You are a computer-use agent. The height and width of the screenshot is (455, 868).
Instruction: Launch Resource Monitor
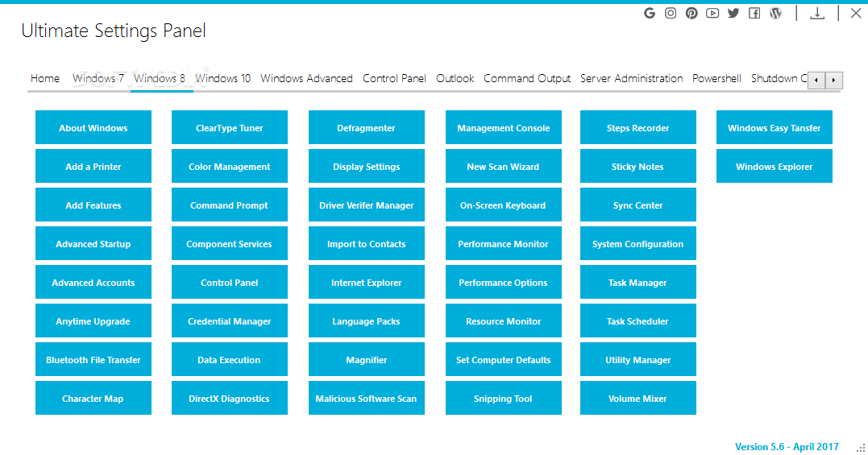[504, 321]
